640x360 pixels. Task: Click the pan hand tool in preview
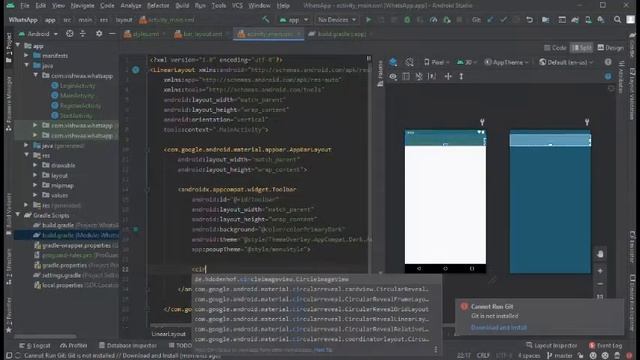tap(600, 254)
